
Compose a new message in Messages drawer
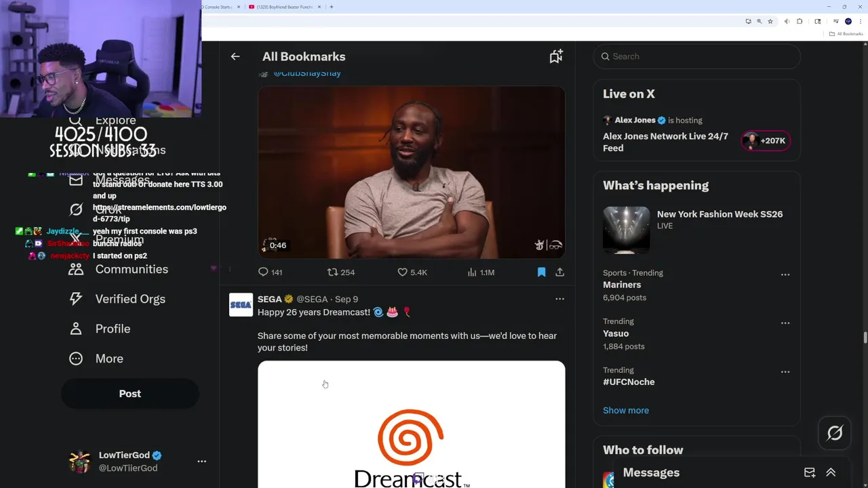point(810,473)
